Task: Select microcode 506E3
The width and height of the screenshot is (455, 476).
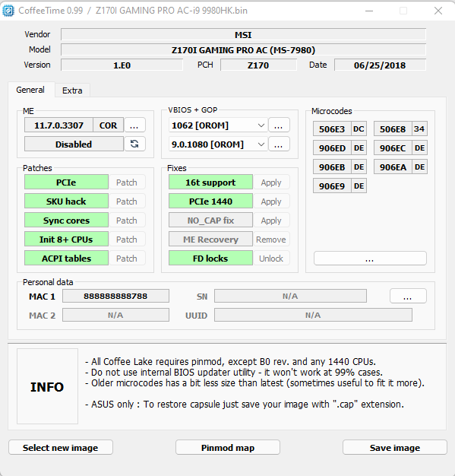Action: [x=340, y=129]
